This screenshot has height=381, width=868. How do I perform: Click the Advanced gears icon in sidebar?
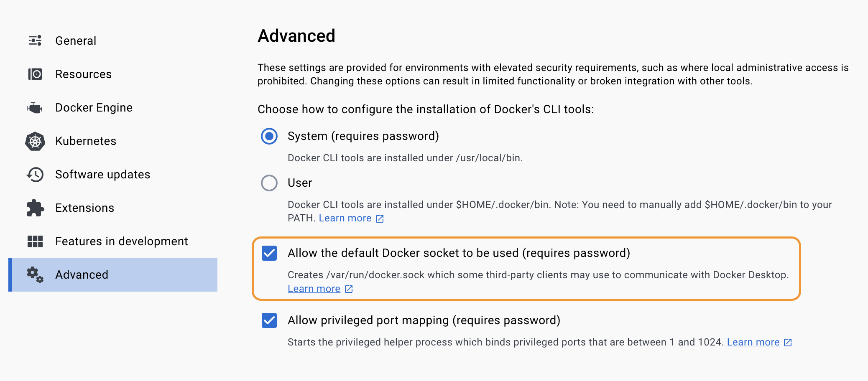tap(35, 274)
